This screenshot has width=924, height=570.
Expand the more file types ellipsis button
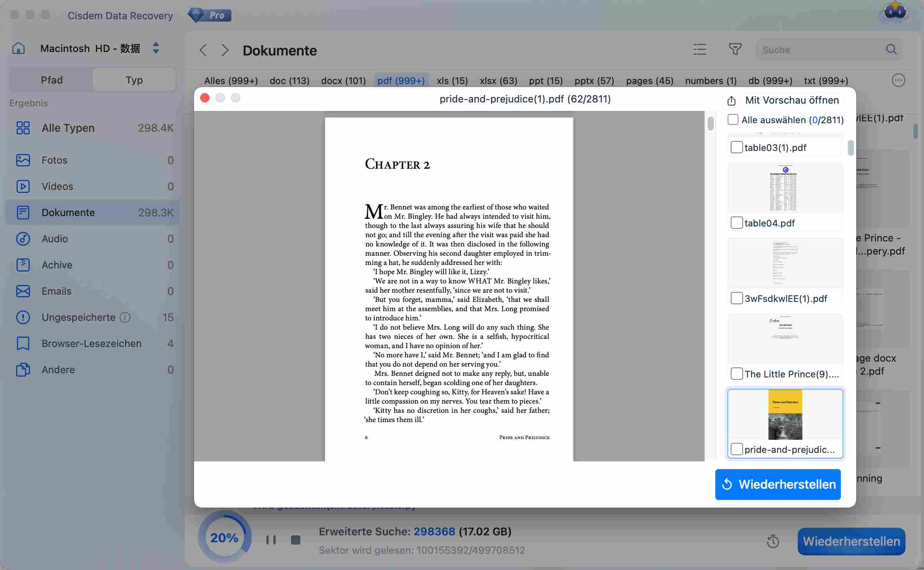[x=898, y=80]
